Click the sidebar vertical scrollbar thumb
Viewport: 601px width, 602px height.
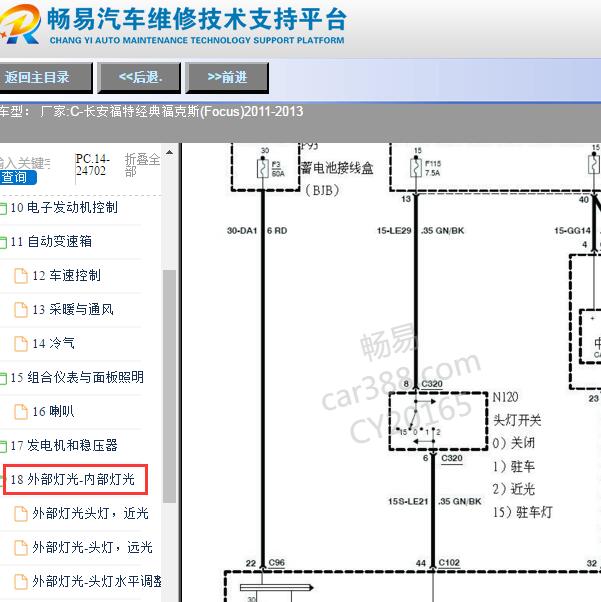(x=169, y=386)
